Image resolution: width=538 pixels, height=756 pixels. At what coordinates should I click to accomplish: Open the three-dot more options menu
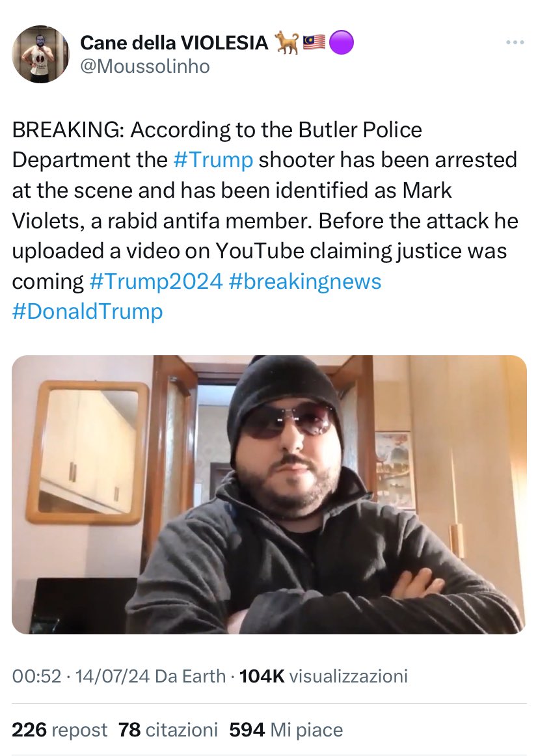point(515,43)
